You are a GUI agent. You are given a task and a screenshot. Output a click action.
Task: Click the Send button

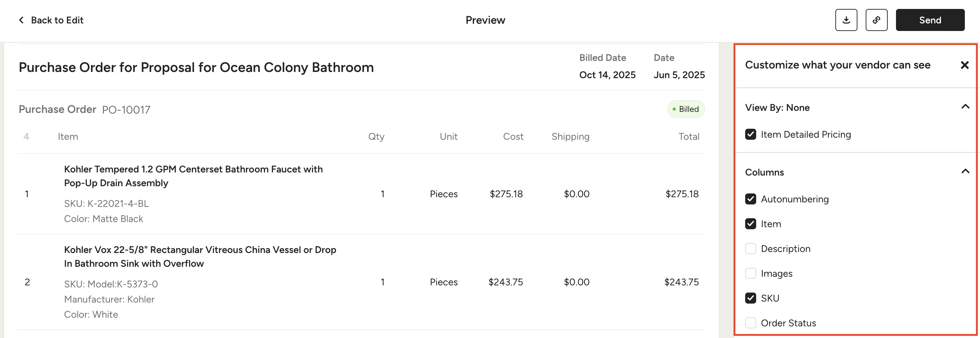tap(930, 20)
